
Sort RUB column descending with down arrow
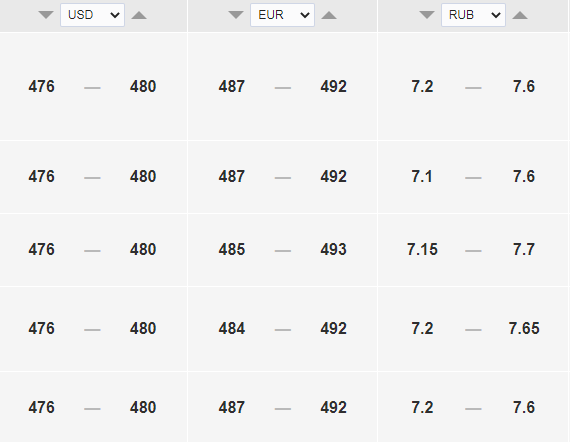(x=427, y=15)
